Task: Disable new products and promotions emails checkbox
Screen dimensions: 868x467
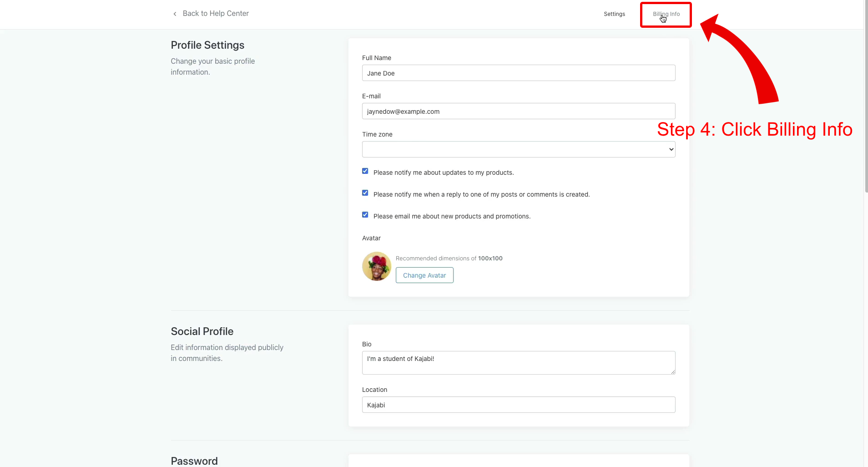Action: coord(365,215)
